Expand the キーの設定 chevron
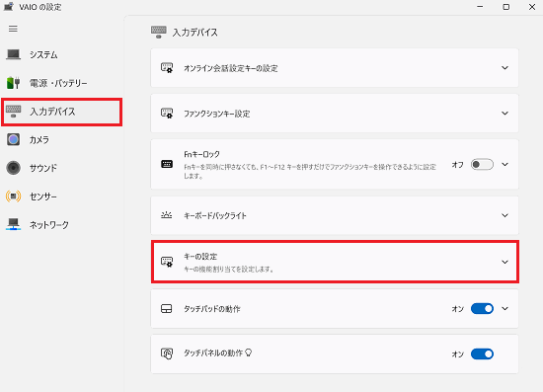 click(x=504, y=262)
